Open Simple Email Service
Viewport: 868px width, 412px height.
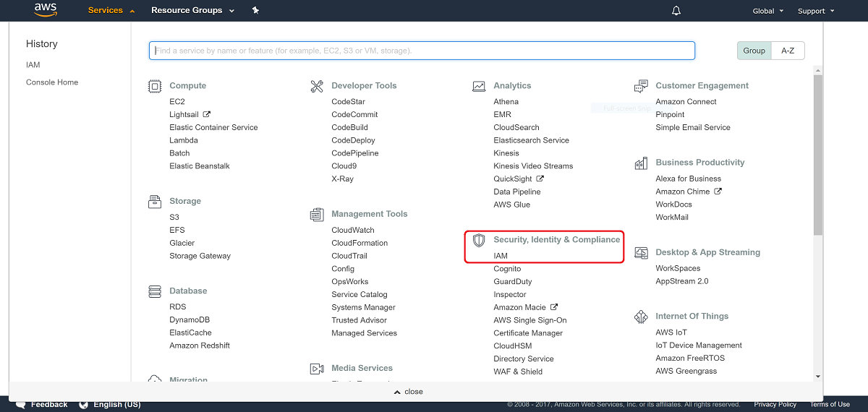click(693, 128)
